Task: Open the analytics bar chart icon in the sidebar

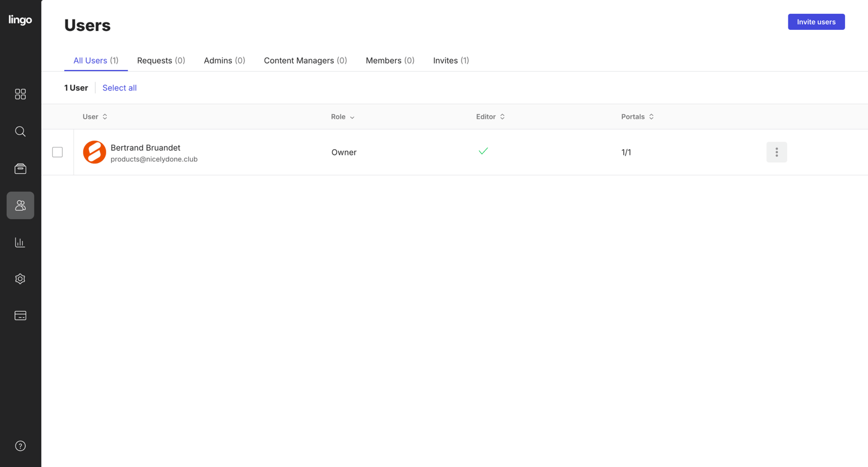Action: click(20, 242)
